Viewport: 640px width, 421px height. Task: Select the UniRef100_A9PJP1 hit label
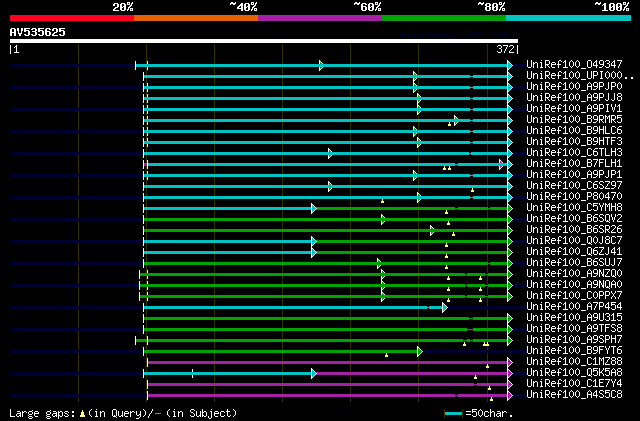point(574,174)
